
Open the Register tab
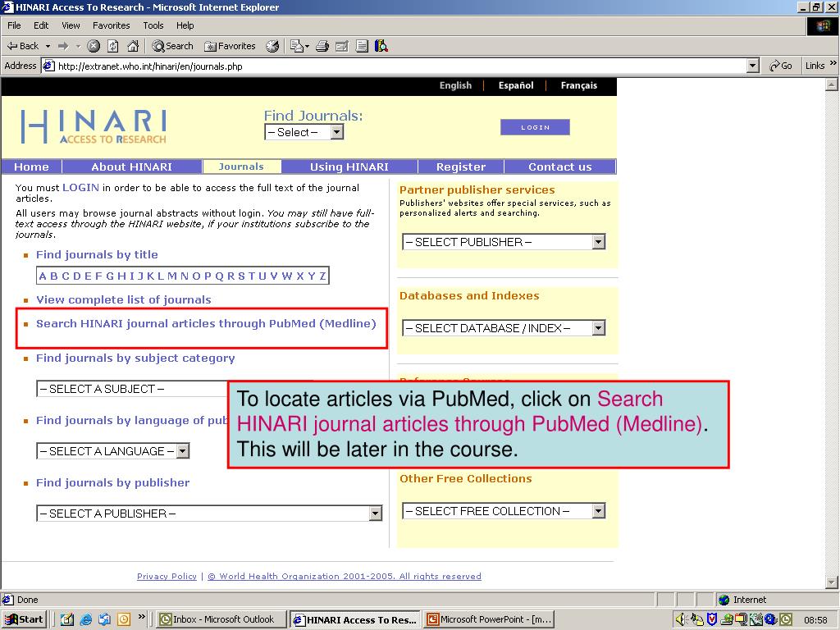click(x=461, y=167)
